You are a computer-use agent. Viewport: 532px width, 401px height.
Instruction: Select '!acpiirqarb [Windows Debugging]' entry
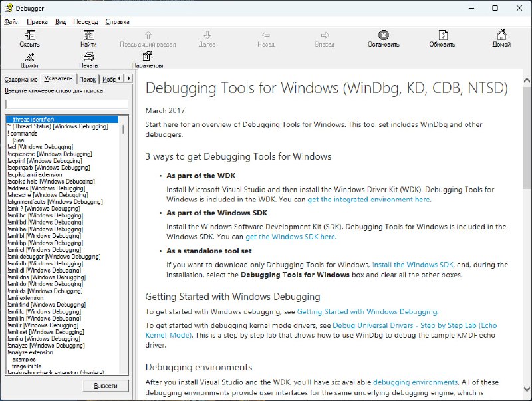point(49,168)
